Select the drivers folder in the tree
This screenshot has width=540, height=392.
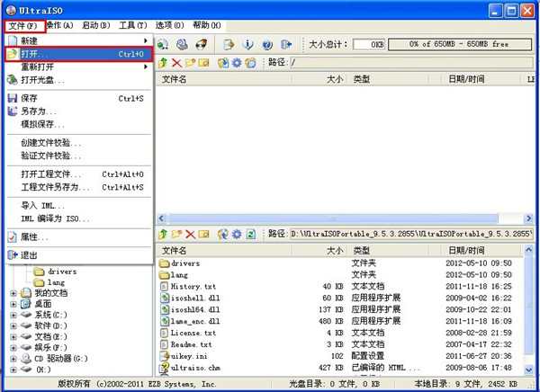[55, 272]
